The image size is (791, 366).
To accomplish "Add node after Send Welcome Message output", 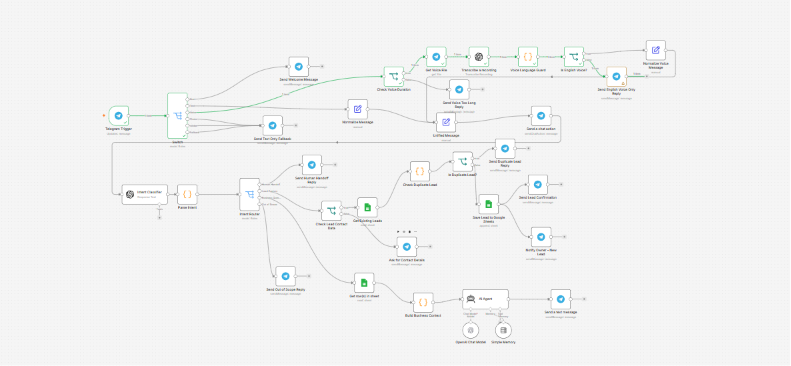I will click(322, 67).
